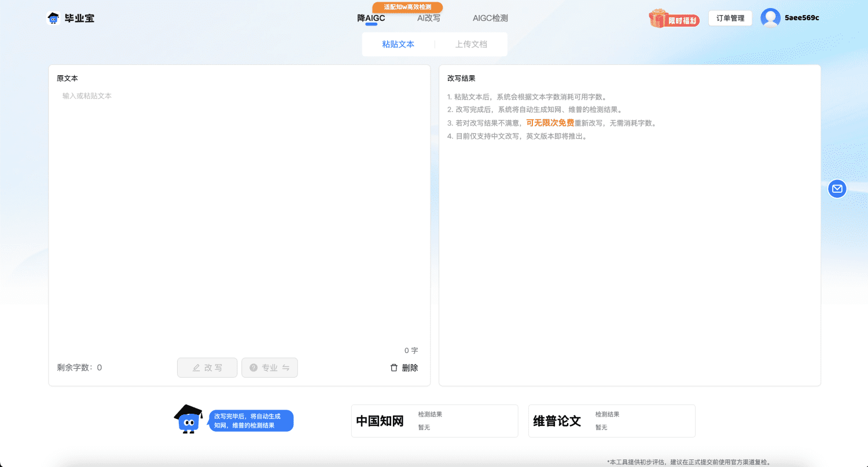Click the 毕业宝 brand name text
The height and width of the screenshot is (467, 868).
(x=79, y=18)
